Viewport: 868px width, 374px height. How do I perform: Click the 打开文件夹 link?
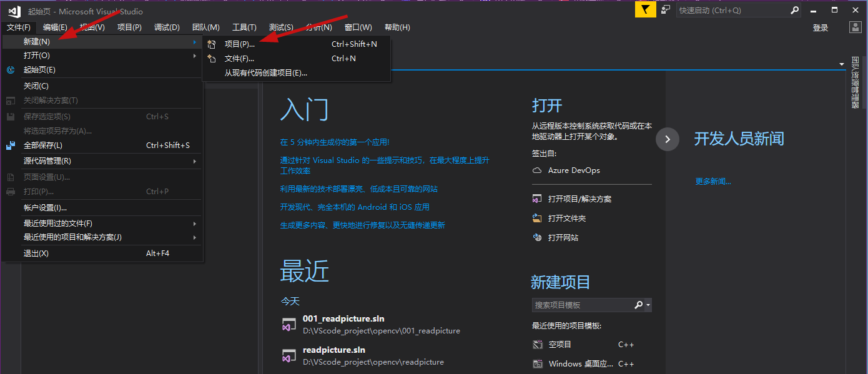click(567, 219)
